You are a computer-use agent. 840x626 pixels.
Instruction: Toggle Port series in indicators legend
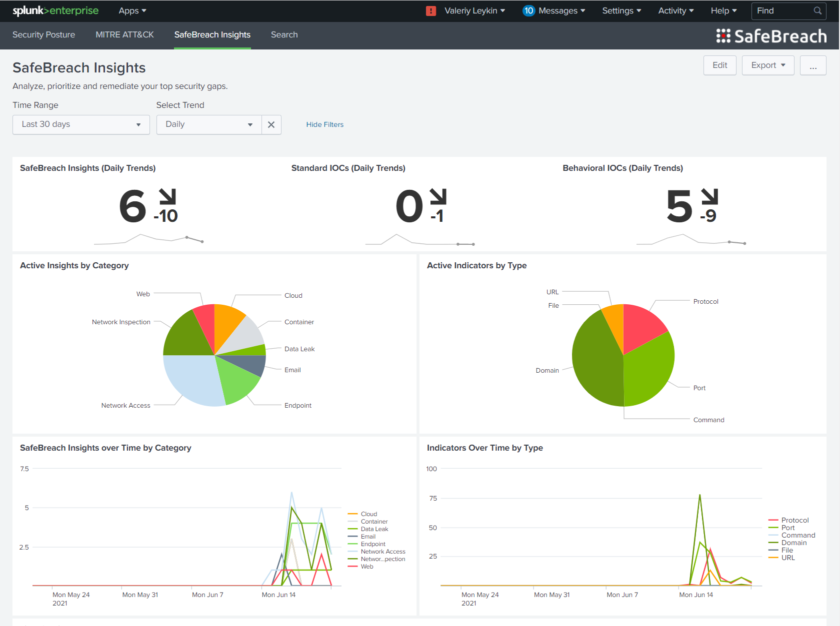tap(782, 528)
